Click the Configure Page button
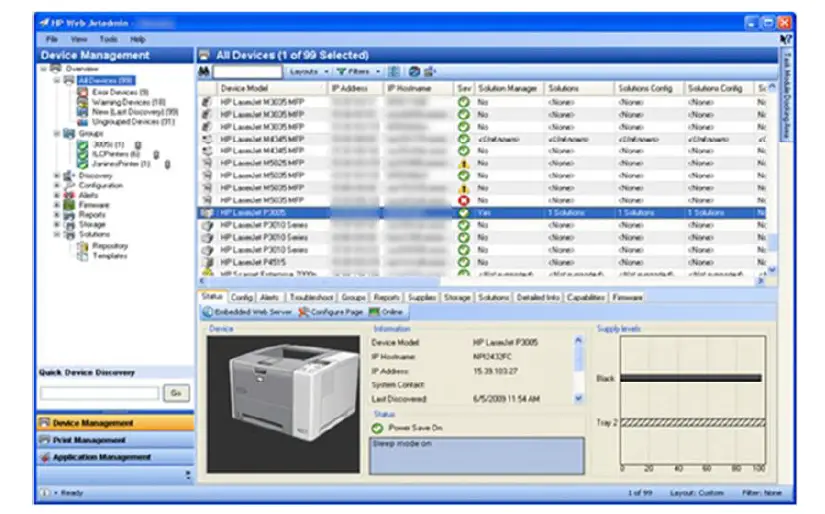Viewport: 825px width, 514px height. (x=331, y=312)
